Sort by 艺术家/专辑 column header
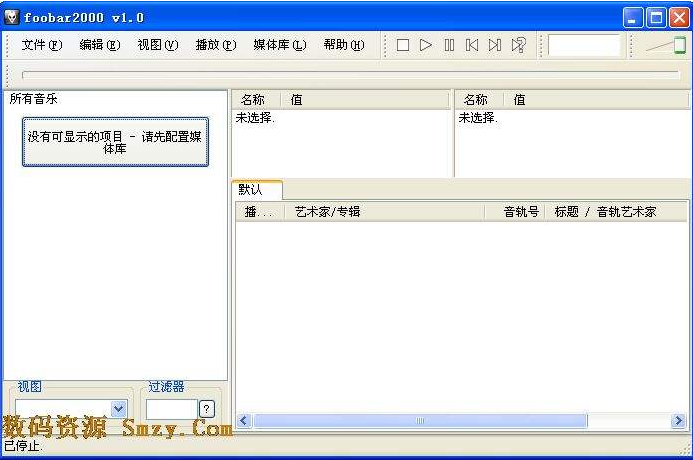Viewport: 693px width, 460px height. pyautogui.click(x=385, y=212)
